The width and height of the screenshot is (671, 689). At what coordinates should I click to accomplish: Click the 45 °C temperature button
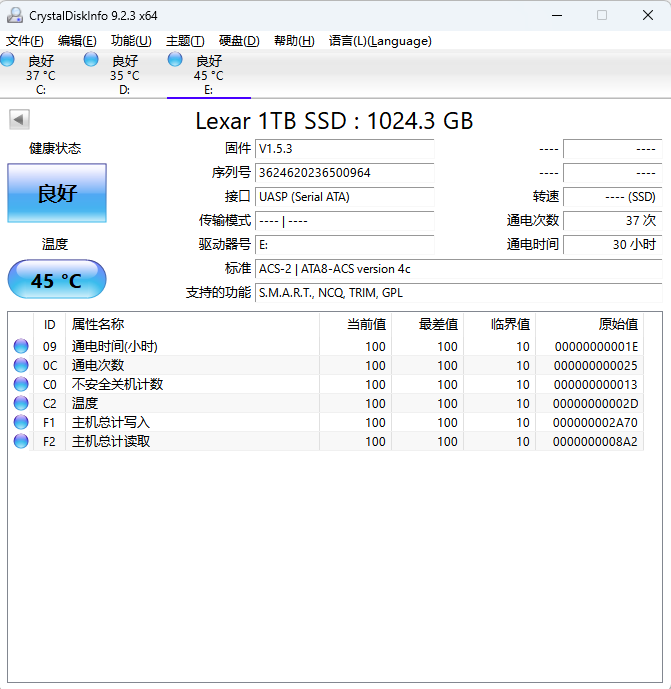pyautogui.click(x=57, y=280)
